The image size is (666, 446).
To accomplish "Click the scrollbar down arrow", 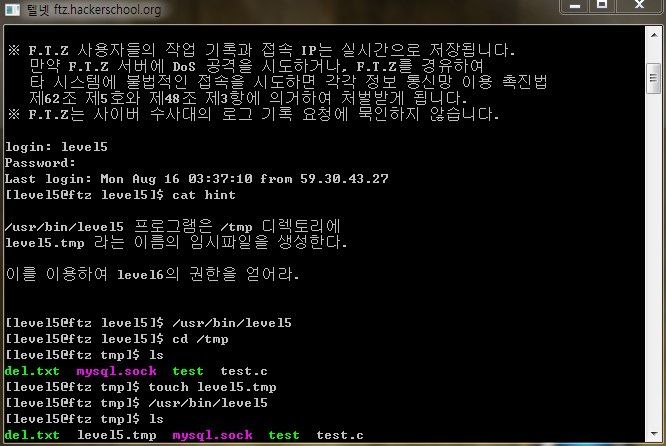I will coord(654,434).
